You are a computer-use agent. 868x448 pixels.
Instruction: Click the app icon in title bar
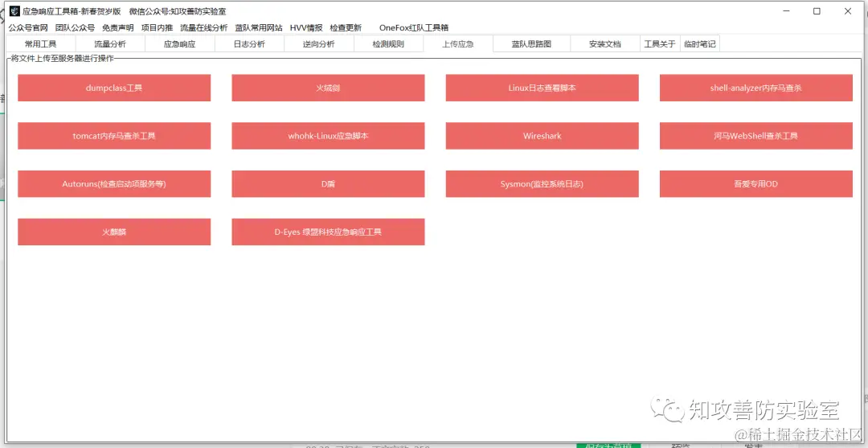pyautogui.click(x=14, y=11)
